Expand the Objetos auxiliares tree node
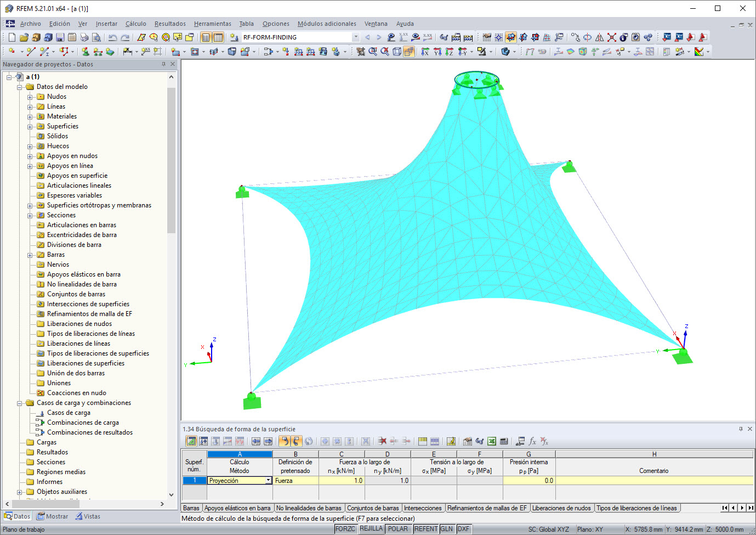756x535 pixels. coord(20,492)
